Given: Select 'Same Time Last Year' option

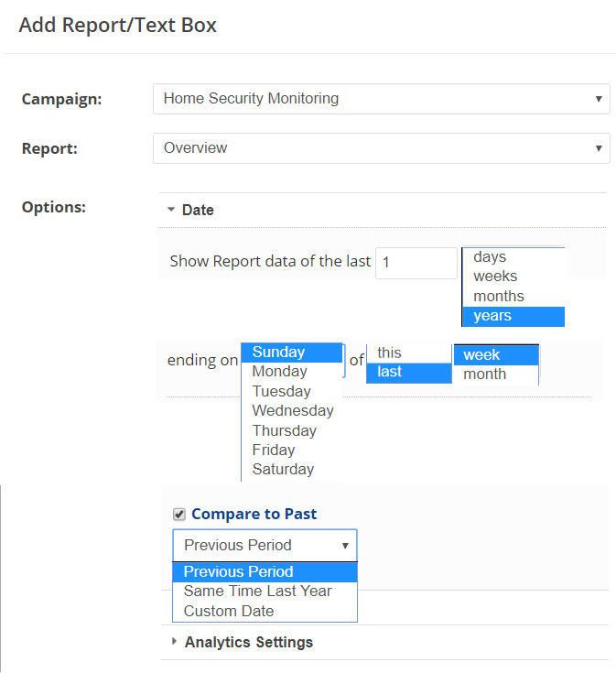Looking at the screenshot, I should click(257, 592).
